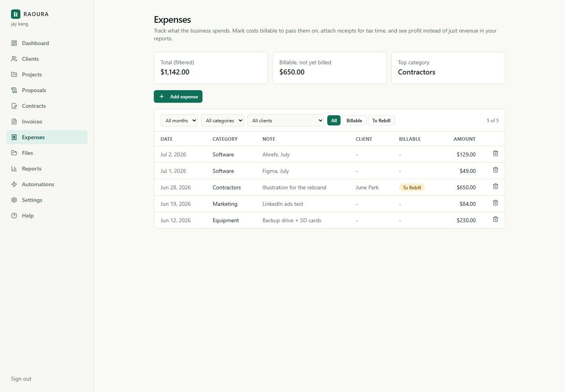Open the All clients dropdown

[x=286, y=120]
